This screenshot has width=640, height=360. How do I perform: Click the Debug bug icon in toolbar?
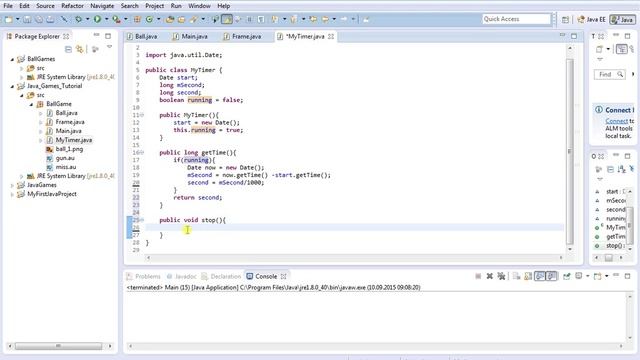78,19
